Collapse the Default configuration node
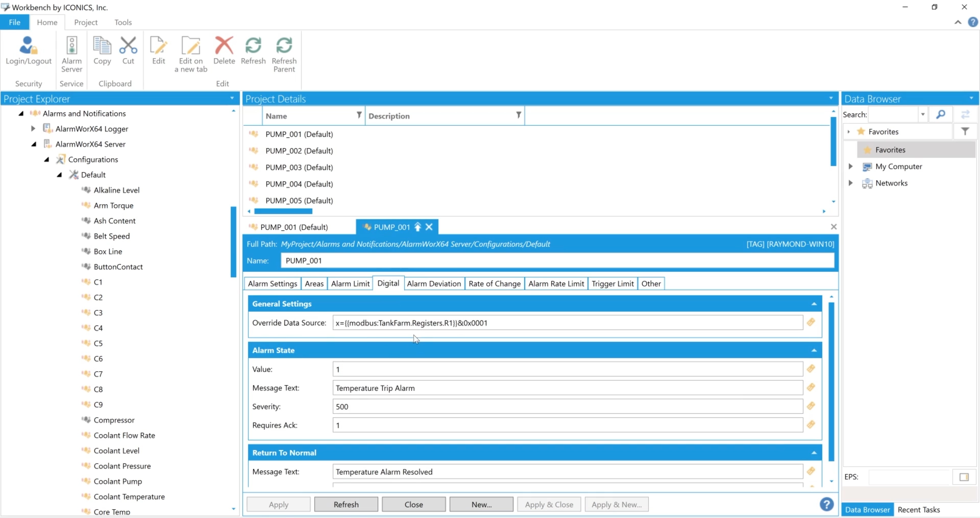 [59, 175]
